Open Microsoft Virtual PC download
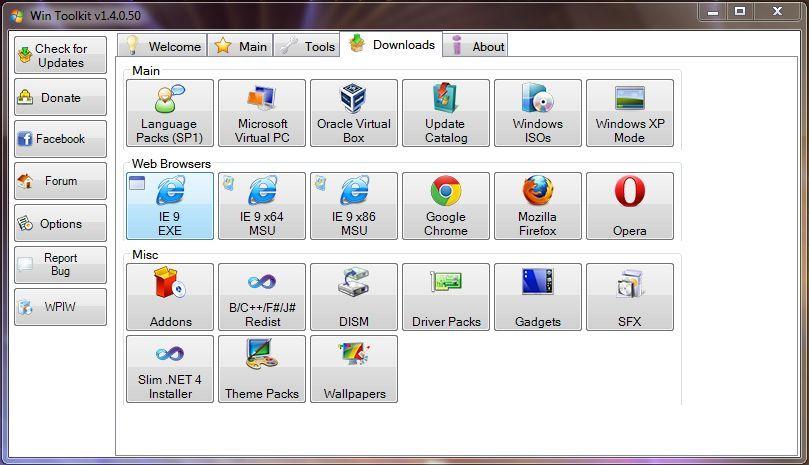This screenshot has height=465, width=809. click(x=262, y=113)
